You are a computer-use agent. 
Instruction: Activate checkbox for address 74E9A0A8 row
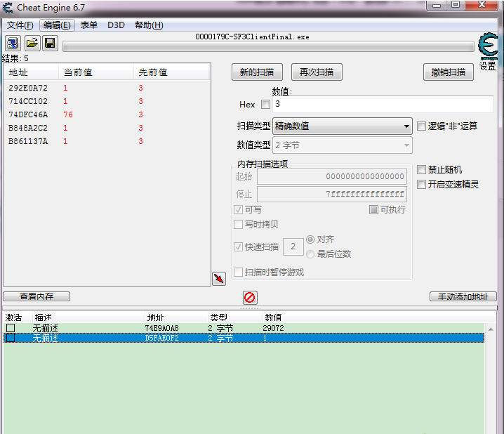(11, 328)
